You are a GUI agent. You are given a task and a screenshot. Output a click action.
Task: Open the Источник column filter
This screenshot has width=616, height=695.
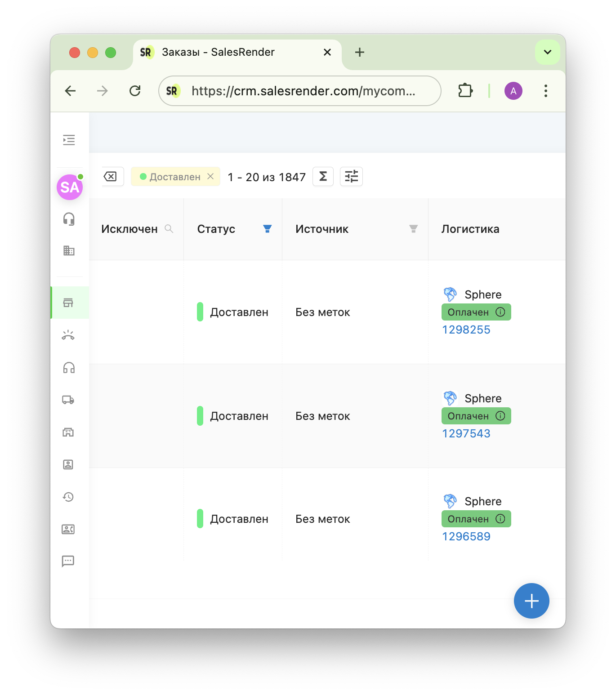[413, 229]
